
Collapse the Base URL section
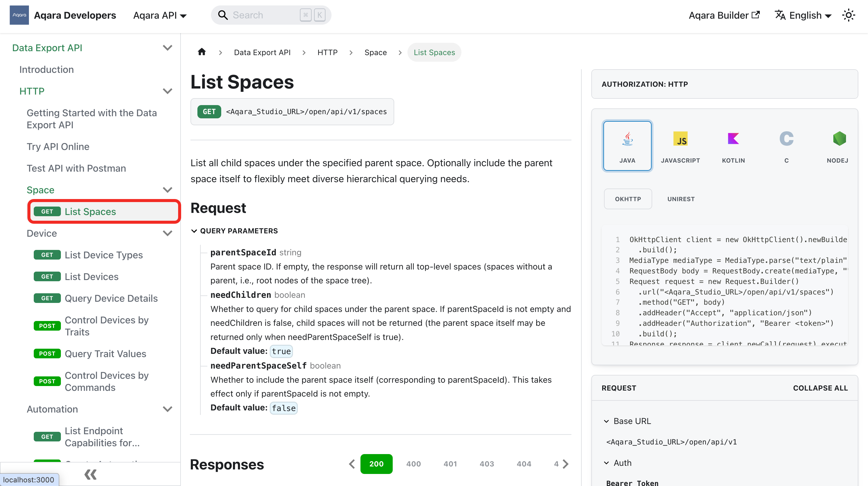pos(627,421)
